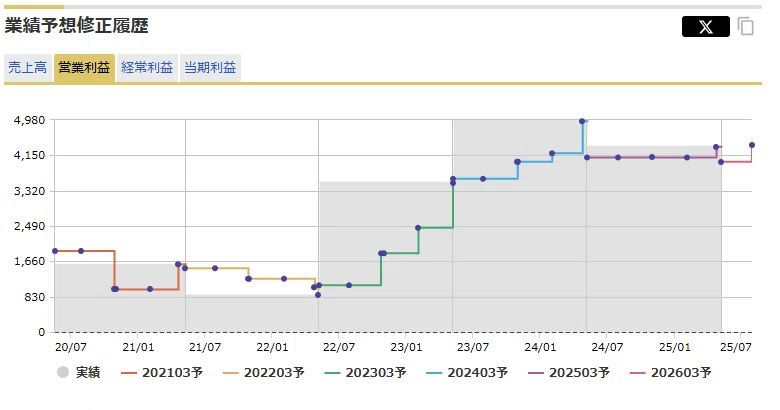Select the 営業利益 tab
This screenshot has height=410, width=780.
(x=84, y=68)
